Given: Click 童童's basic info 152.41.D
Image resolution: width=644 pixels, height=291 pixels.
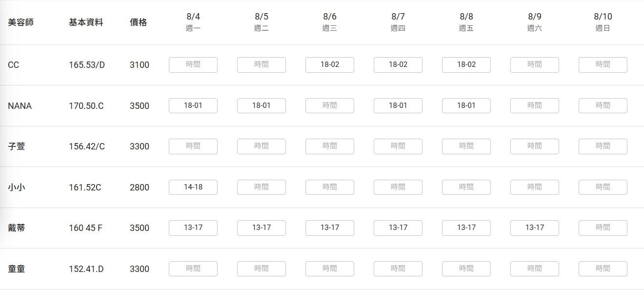Looking at the screenshot, I should (x=86, y=269).
